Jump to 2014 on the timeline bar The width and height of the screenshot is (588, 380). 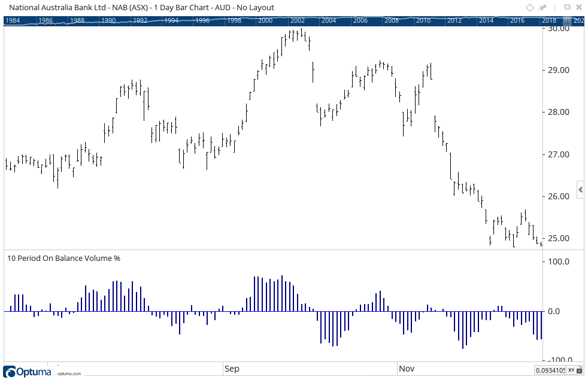pyautogui.click(x=486, y=20)
